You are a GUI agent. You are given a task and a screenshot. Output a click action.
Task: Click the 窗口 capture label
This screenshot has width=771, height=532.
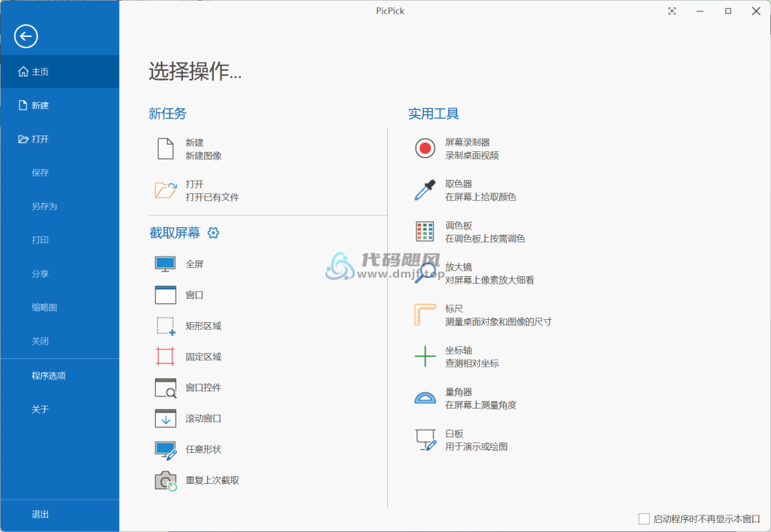(x=195, y=295)
